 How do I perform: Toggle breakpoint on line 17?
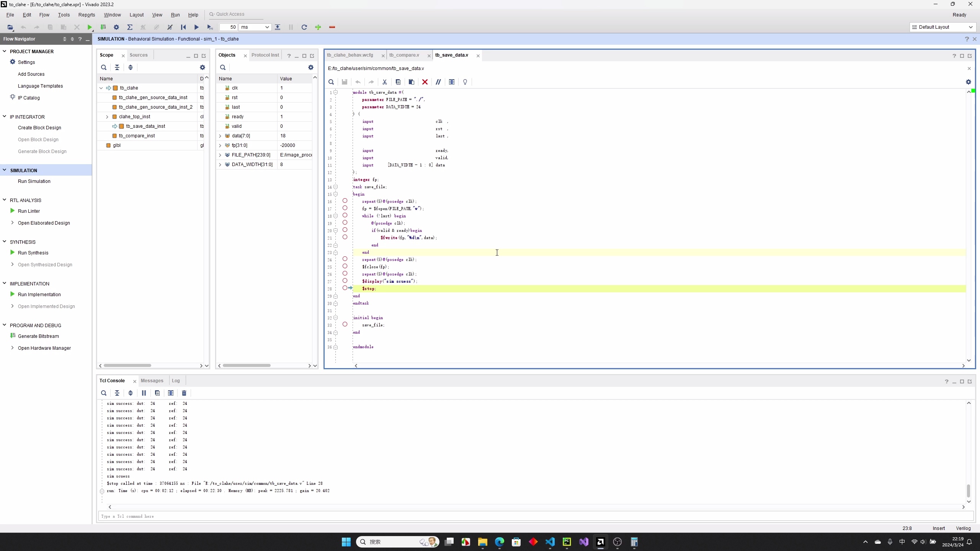click(x=345, y=208)
